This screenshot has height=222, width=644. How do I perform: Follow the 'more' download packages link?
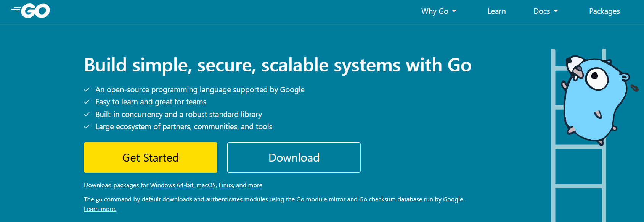(255, 185)
